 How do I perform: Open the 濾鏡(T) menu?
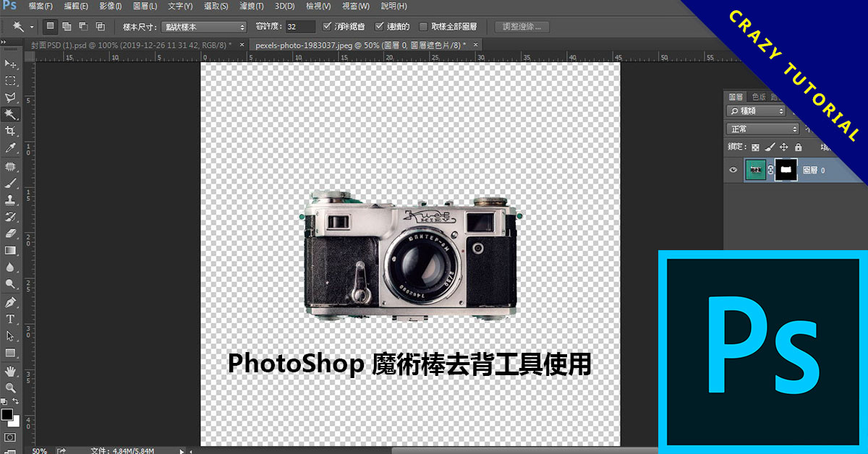[251, 6]
